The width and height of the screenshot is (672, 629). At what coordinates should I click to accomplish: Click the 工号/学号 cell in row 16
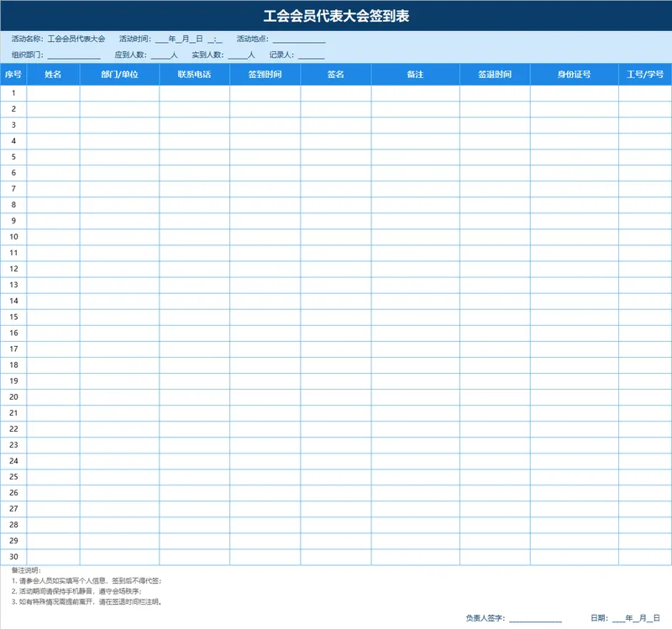point(645,333)
